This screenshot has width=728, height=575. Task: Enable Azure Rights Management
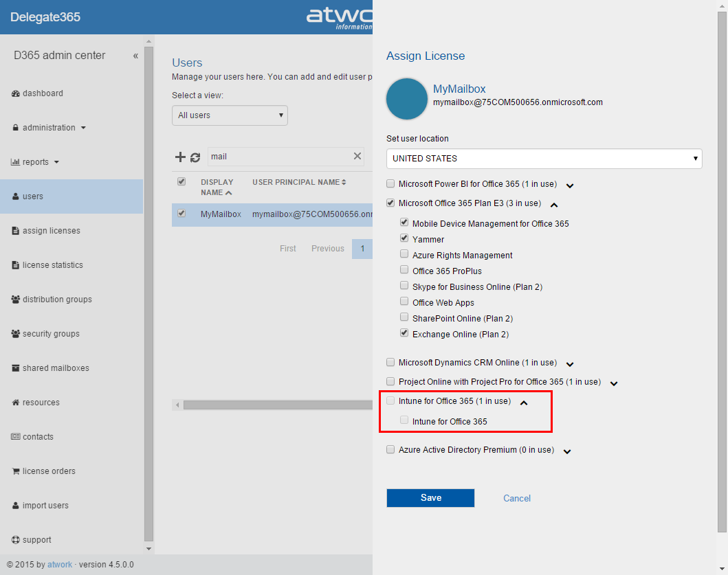(x=404, y=254)
